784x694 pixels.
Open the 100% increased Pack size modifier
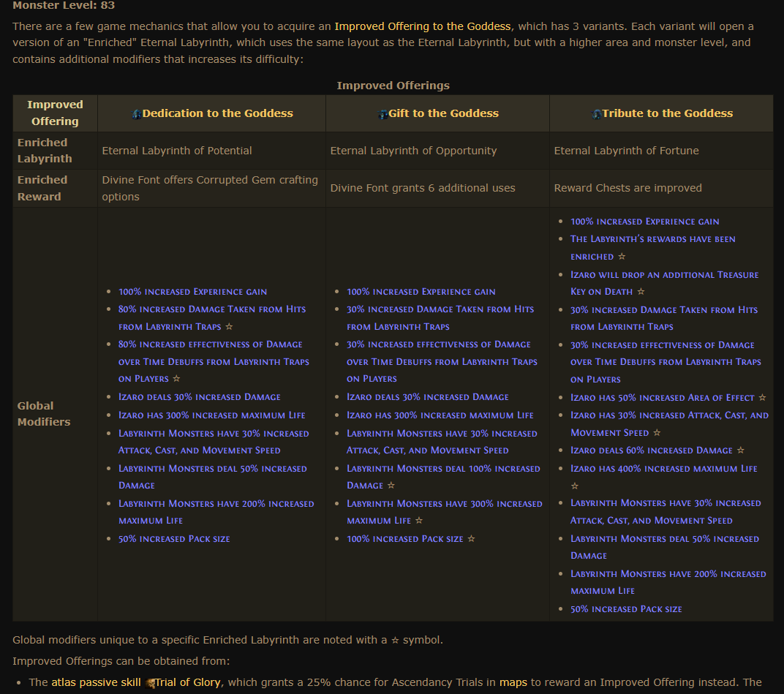[405, 539]
